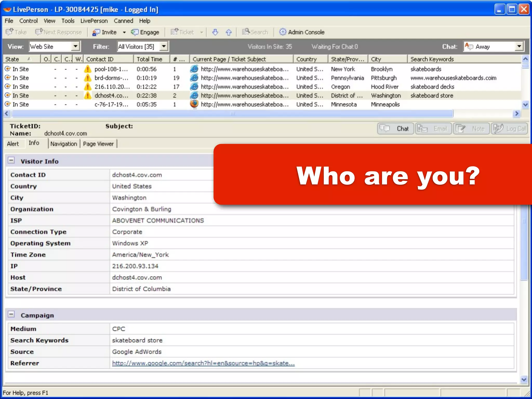The image size is (532, 399).
Task: Click the # visits column header
Action: click(179, 59)
